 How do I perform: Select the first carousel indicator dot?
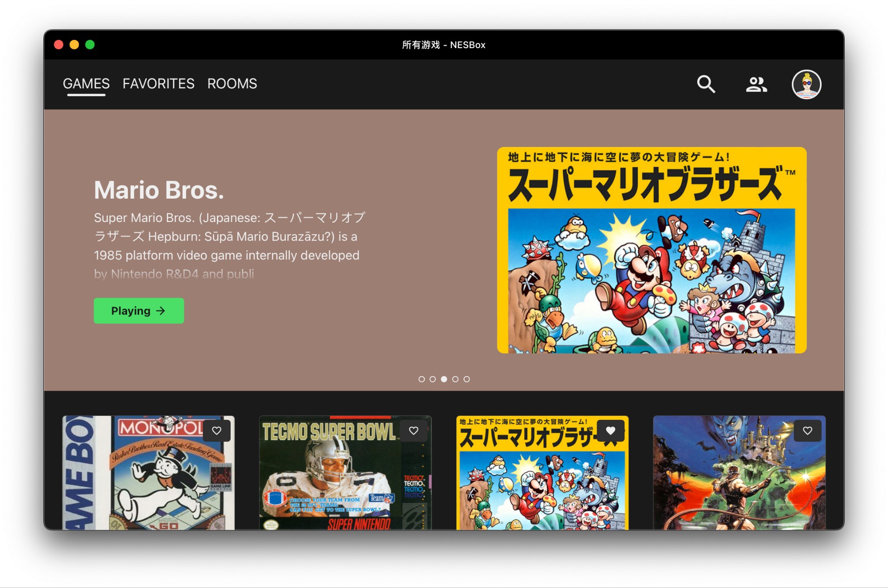421,379
